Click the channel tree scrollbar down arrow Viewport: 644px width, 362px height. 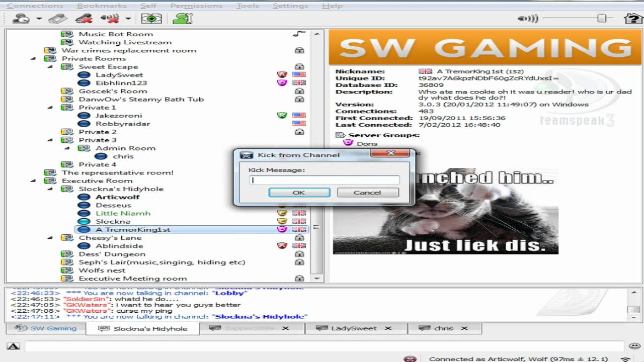pyautogui.click(x=316, y=278)
